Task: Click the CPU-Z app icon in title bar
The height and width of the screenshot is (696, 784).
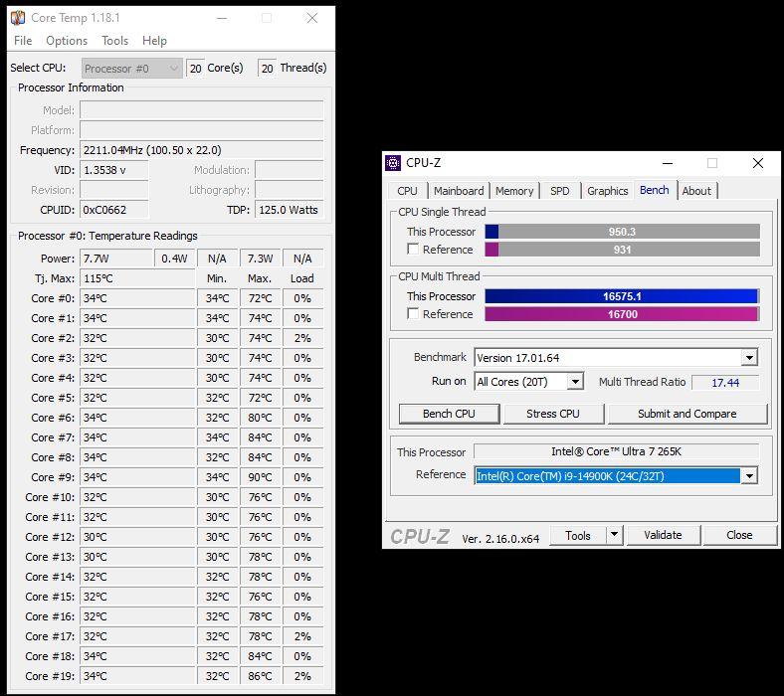Action: 394,163
